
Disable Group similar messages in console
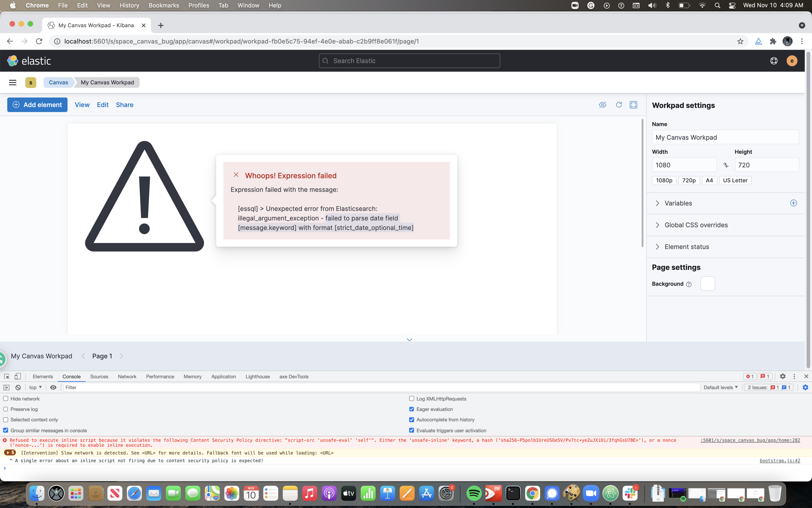pos(6,430)
